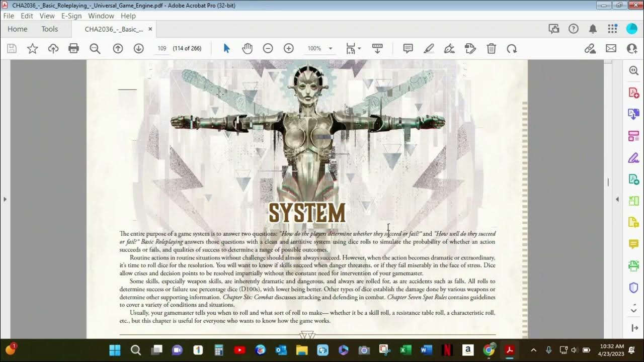Go to the next page
Image resolution: width=644 pixels, height=362 pixels.
138,48
